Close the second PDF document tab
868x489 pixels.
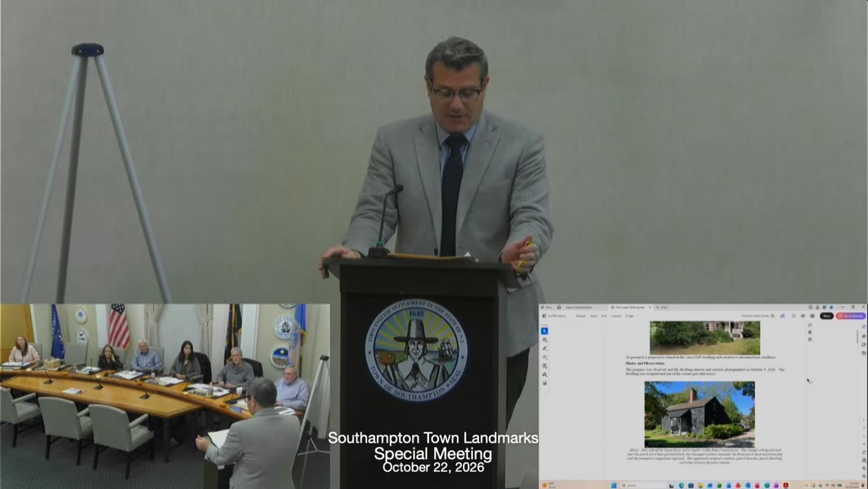pyautogui.click(x=650, y=307)
